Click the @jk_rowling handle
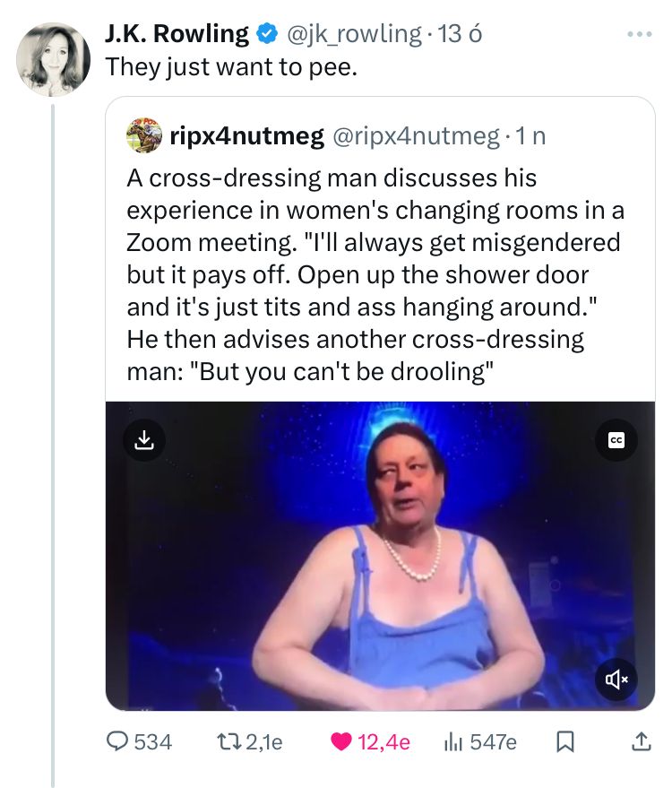Image resolution: width=672 pixels, height=788 pixels. point(353,34)
